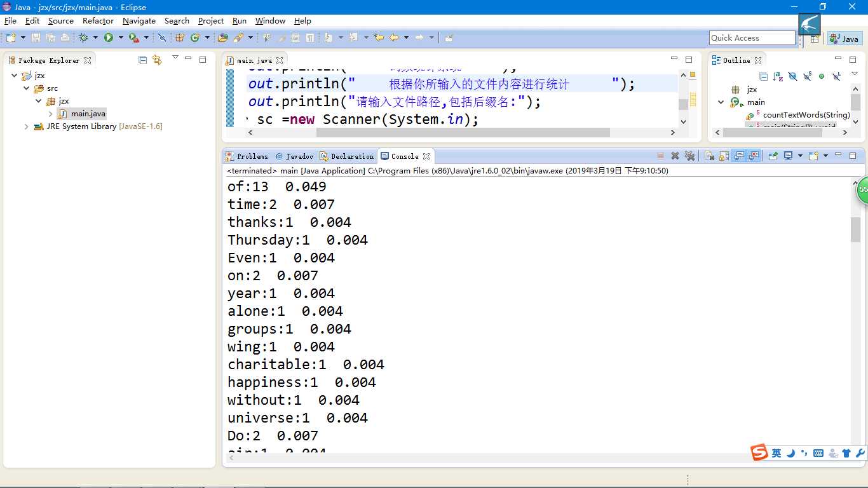Viewport: 868px width, 488px height.
Task: Open the Run configurations dropdown arrow
Action: [121, 38]
